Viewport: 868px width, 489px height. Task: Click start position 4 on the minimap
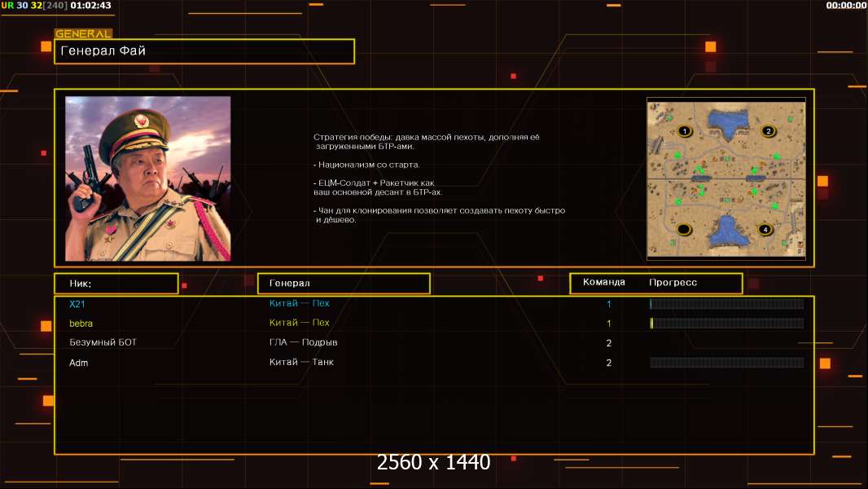point(764,229)
